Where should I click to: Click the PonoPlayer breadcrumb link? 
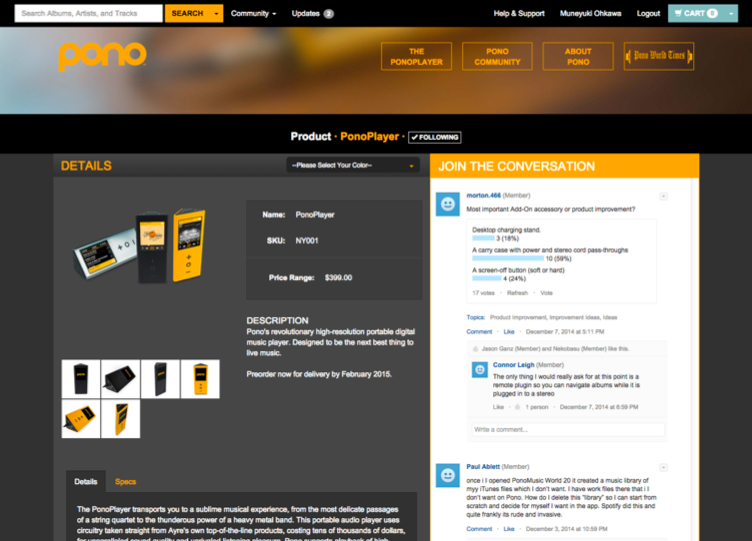369,137
